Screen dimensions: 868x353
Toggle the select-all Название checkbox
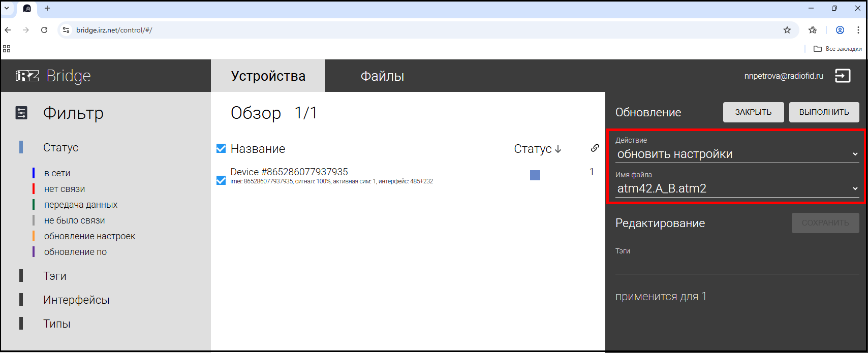coord(221,148)
